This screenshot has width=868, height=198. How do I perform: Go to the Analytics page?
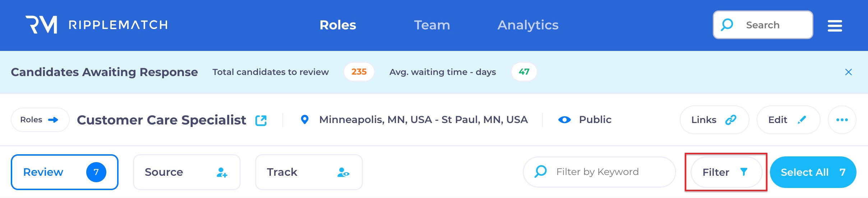[528, 25]
